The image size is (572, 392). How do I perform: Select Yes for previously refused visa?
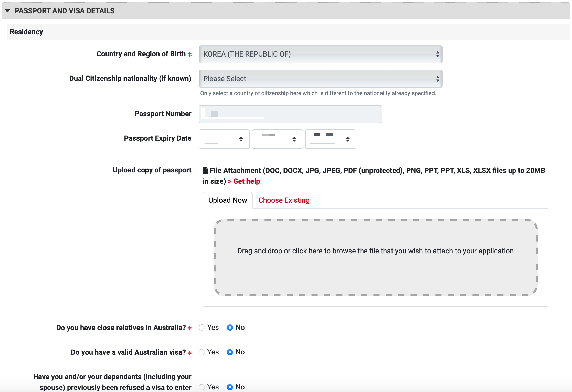click(202, 387)
